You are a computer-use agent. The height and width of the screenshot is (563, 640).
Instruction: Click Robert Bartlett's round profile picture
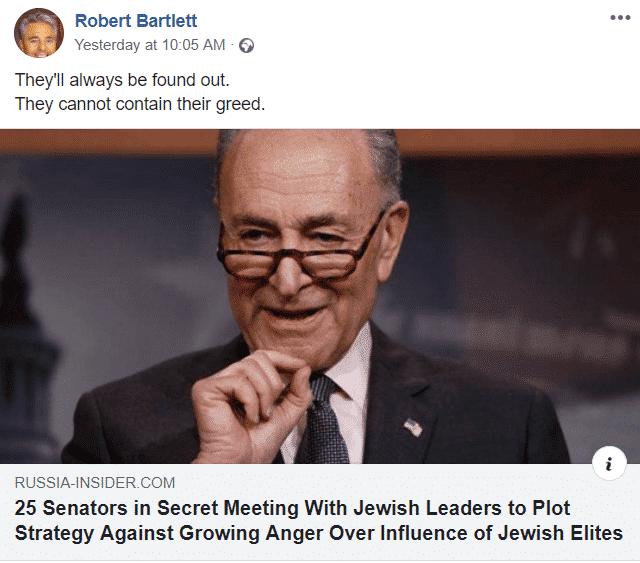coord(39,33)
